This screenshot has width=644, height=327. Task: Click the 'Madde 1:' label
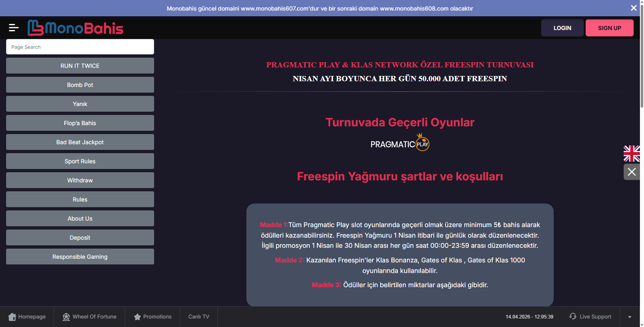[274, 225]
